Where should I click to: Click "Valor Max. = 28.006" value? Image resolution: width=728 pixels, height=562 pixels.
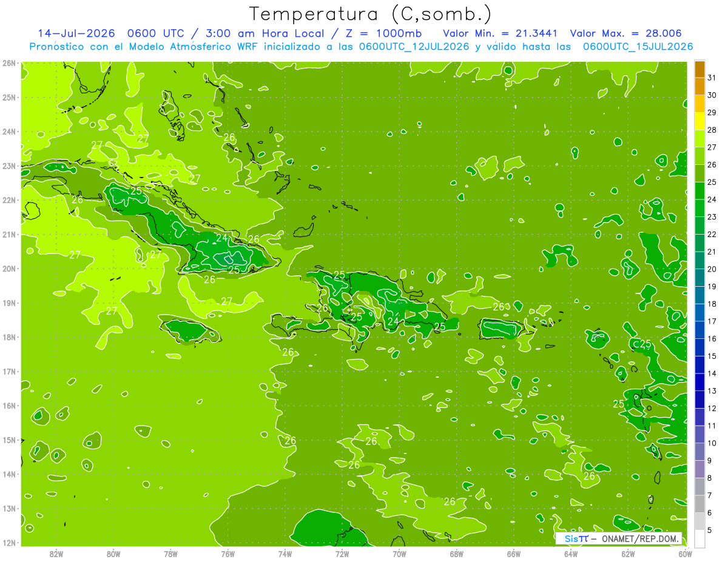click(626, 33)
